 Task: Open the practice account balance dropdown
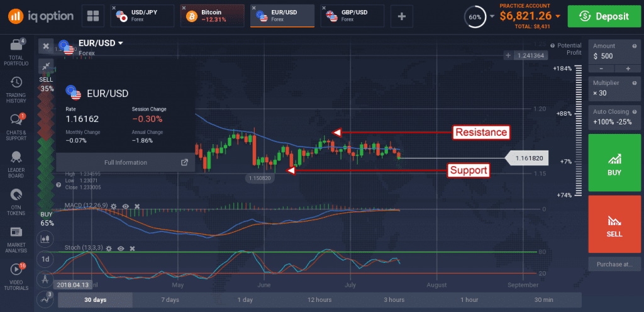tap(557, 16)
